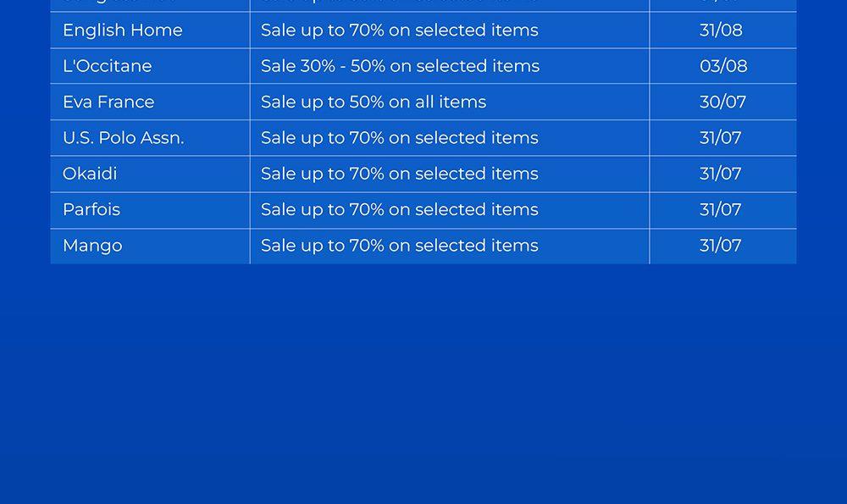Click the Mango brand name
Viewport: 847px width, 504px height.
[92, 246]
